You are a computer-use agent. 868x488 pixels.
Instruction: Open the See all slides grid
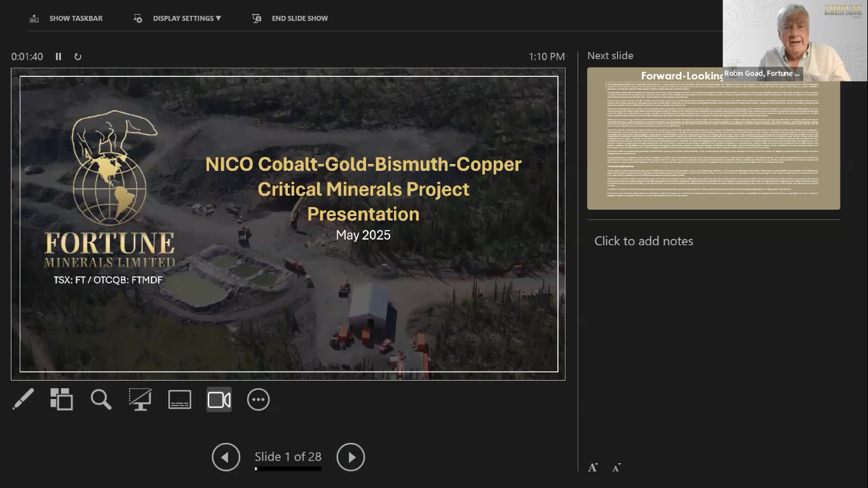(x=62, y=400)
